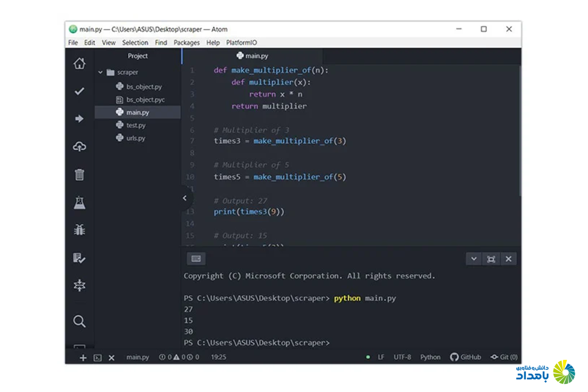588x392 pixels.
Task: Collapse the tree view with left chevron
Action: coord(184,198)
